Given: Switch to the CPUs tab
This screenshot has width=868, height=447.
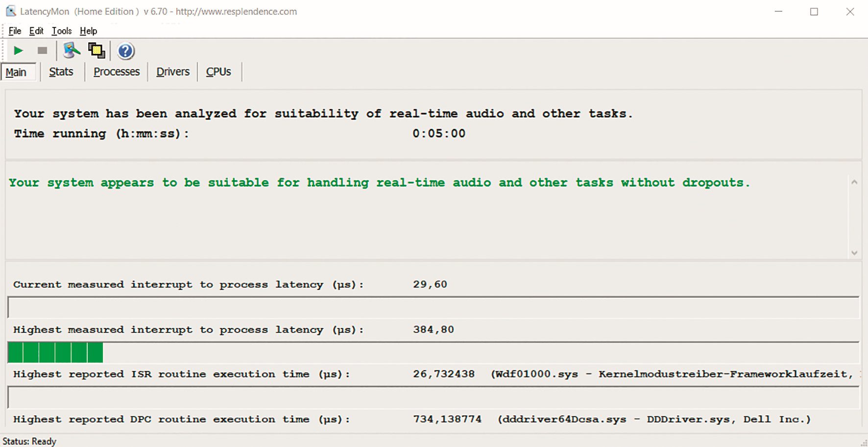Looking at the screenshot, I should (x=218, y=72).
